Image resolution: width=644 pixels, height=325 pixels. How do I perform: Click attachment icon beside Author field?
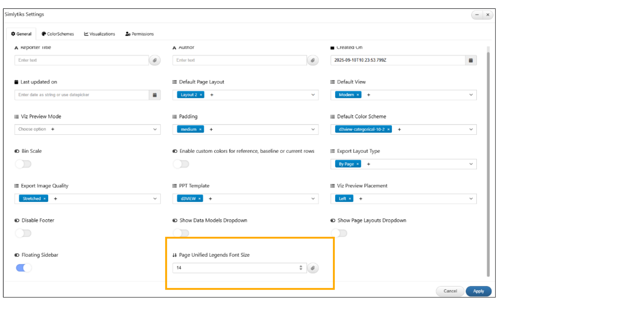[x=313, y=60]
